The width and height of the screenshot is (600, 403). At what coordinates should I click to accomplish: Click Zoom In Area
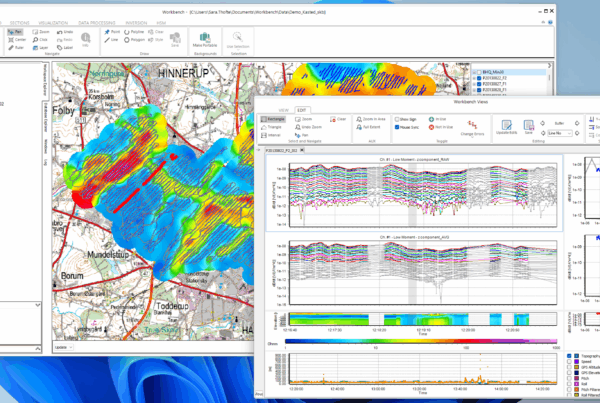(370, 119)
